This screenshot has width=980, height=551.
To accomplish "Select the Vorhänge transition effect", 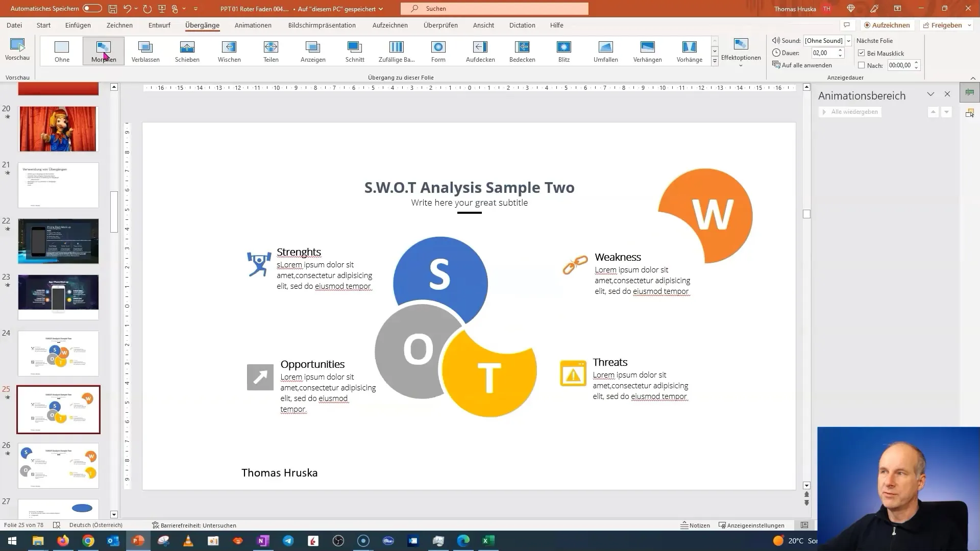I will tap(689, 51).
